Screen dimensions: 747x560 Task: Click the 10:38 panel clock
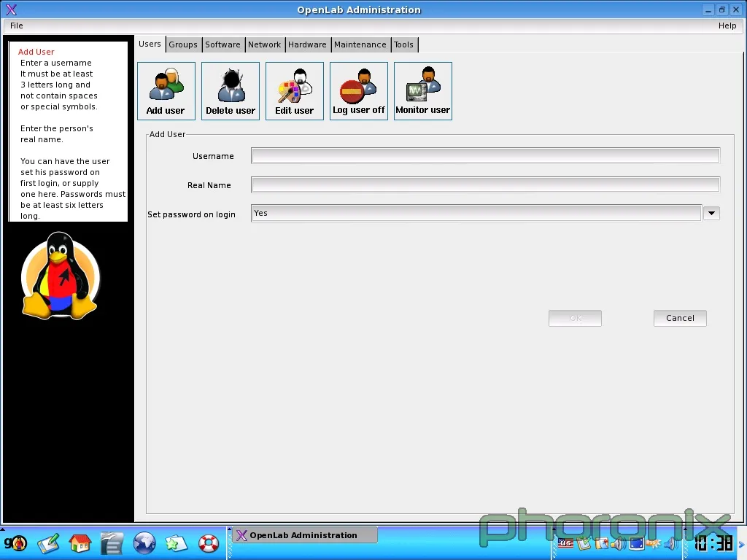click(x=713, y=543)
